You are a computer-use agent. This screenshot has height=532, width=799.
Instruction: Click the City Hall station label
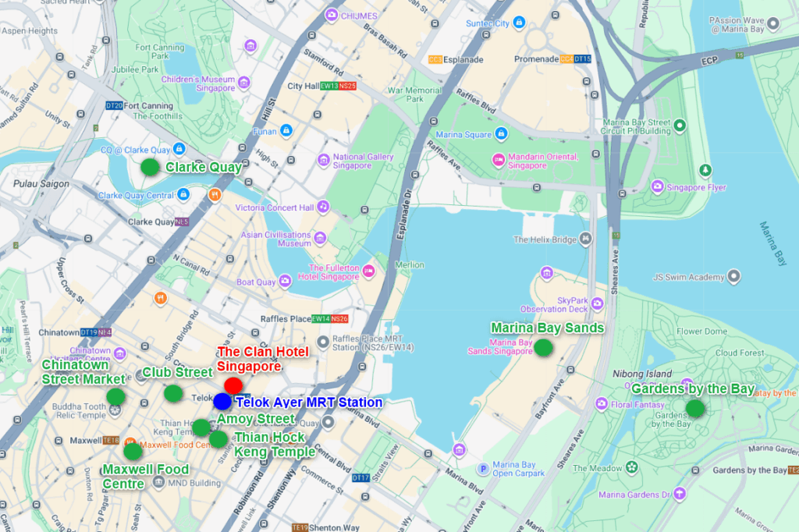click(x=303, y=86)
